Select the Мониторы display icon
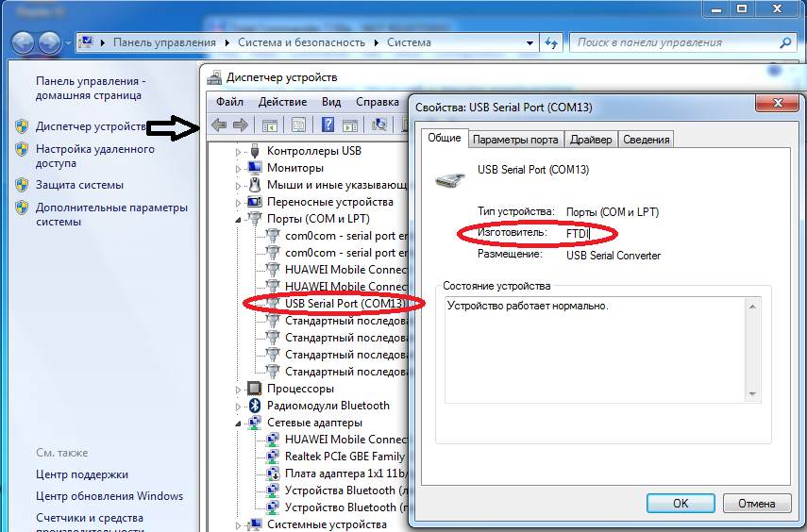Image resolution: width=807 pixels, height=532 pixels. pyautogui.click(x=254, y=168)
